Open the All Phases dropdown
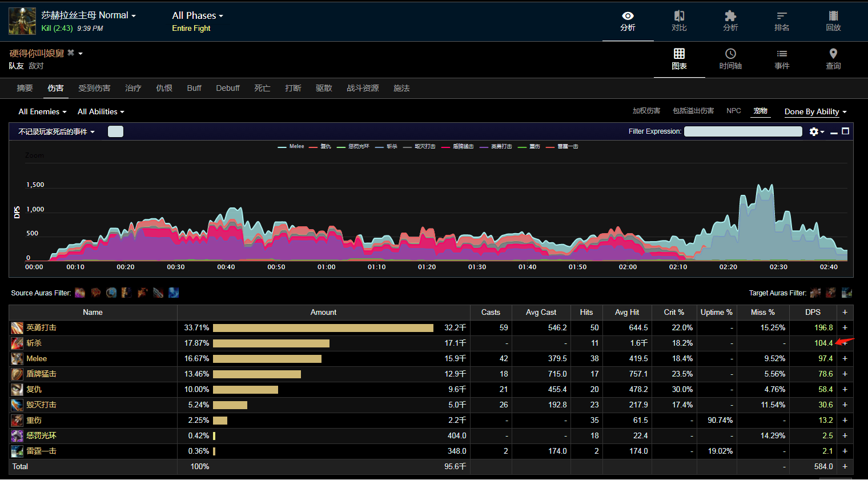Image resolution: width=868 pixels, height=480 pixels. (198, 15)
